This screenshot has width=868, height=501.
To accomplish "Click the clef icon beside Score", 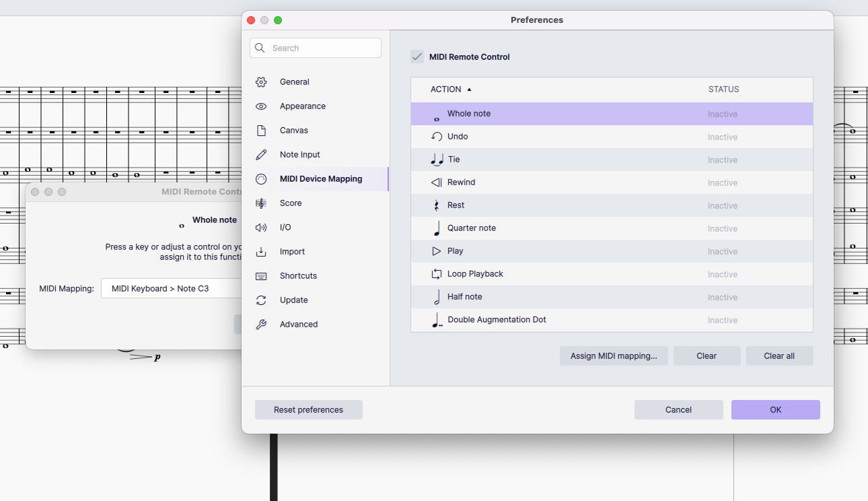I will click(261, 203).
